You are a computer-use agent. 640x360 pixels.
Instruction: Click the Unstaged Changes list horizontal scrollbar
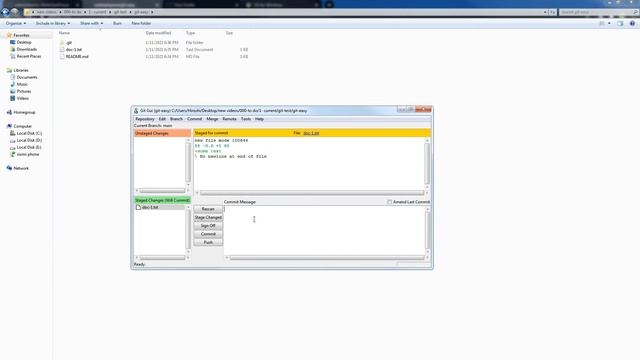point(162,191)
